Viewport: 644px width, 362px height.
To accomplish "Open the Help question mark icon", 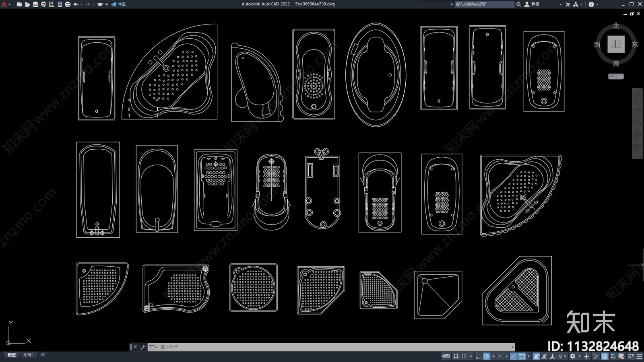I will coord(591,4).
